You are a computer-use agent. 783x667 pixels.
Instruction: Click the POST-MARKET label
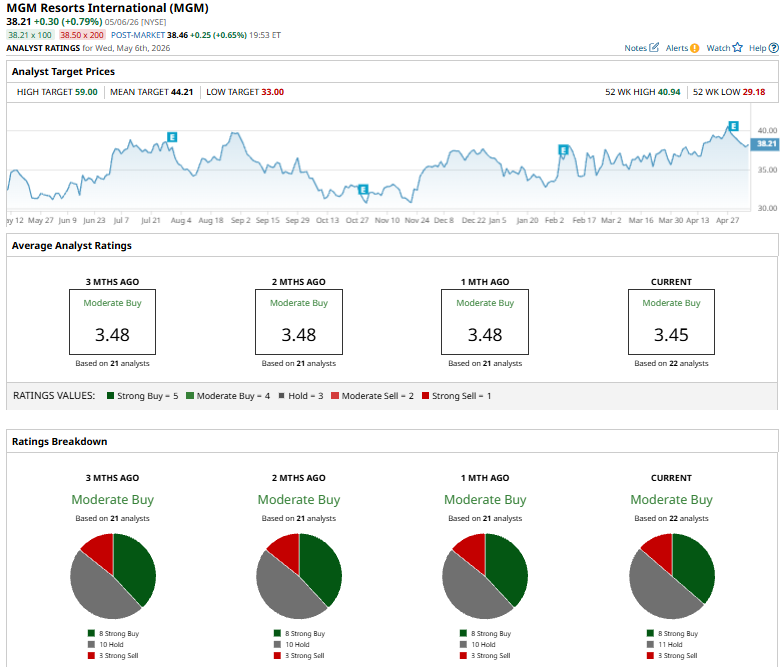pos(138,35)
